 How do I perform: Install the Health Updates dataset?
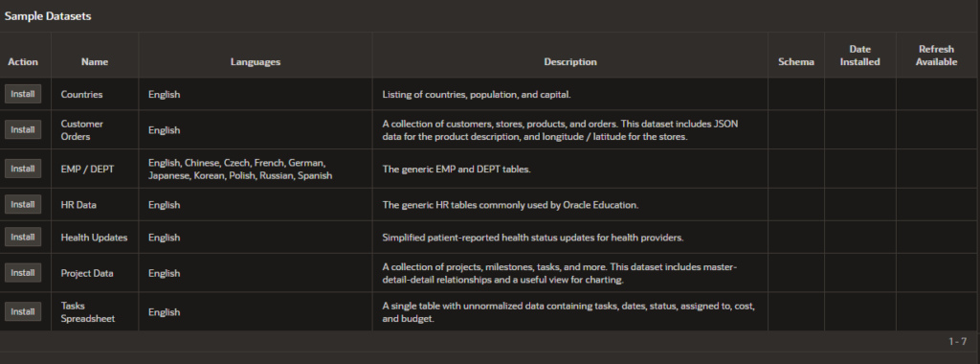(x=23, y=237)
